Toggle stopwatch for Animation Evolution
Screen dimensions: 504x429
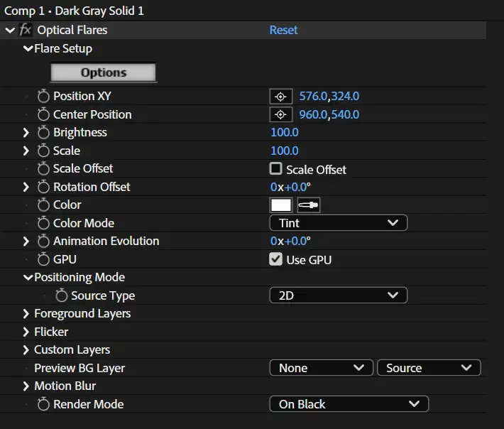43,241
